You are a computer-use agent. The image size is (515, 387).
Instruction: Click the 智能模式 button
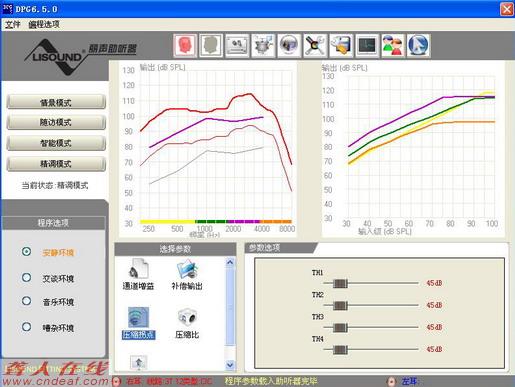[56, 143]
